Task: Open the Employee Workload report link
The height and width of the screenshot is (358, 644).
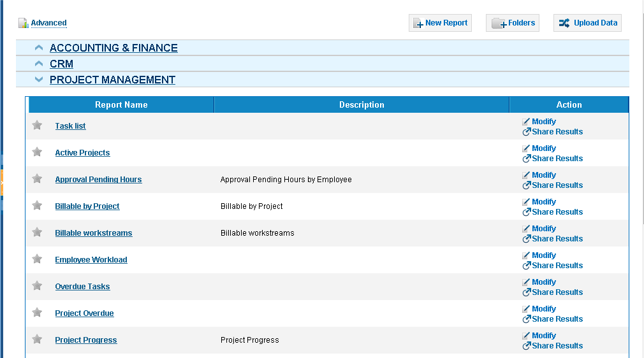Action: (91, 259)
